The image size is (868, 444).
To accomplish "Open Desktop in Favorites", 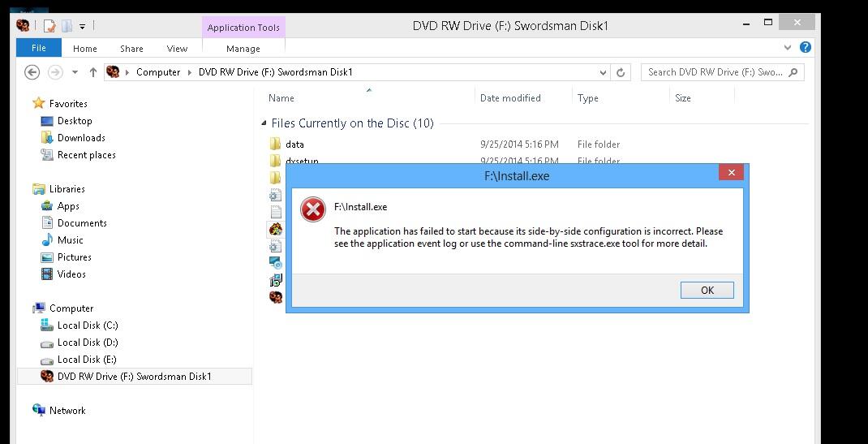I will pyautogui.click(x=75, y=121).
